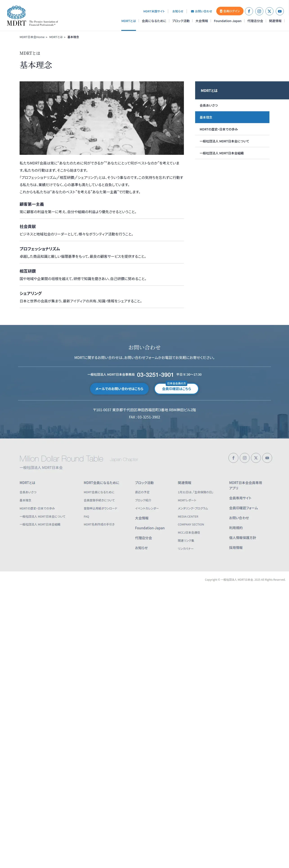Open footer link MCCJ日本会通信
289x868 pixels.
189,533
